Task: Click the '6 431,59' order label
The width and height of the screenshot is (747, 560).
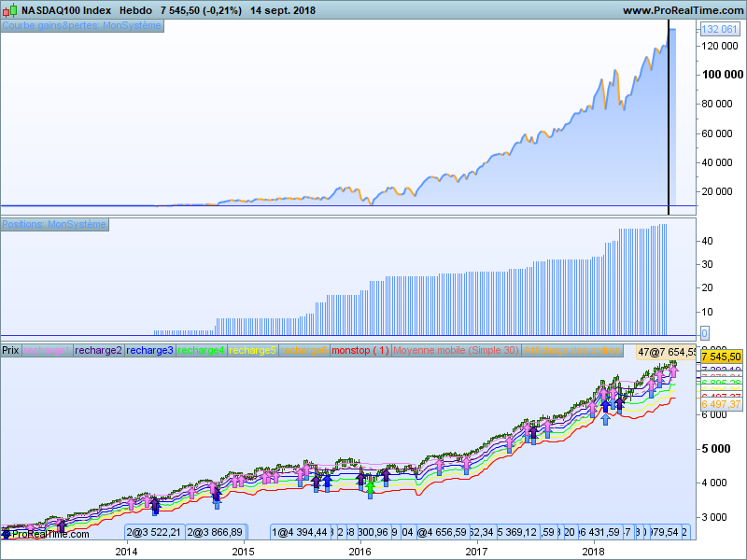Action: coord(599,532)
